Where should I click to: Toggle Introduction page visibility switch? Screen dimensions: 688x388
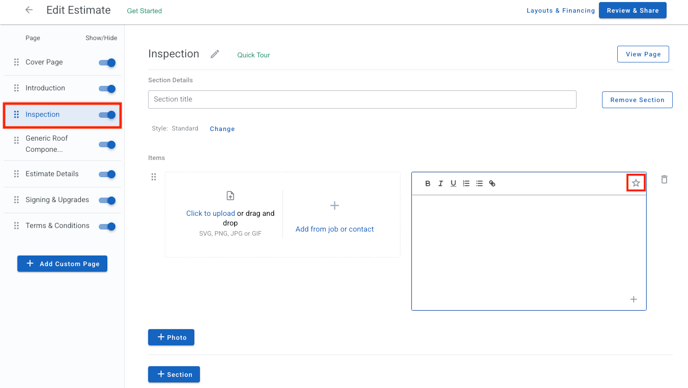tap(107, 89)
